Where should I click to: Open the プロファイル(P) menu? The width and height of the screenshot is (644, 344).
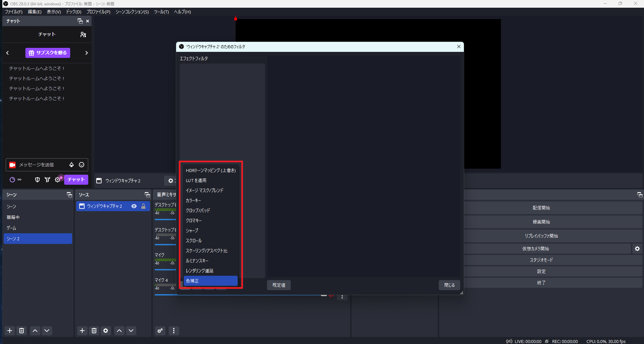(x=98, y=12)
